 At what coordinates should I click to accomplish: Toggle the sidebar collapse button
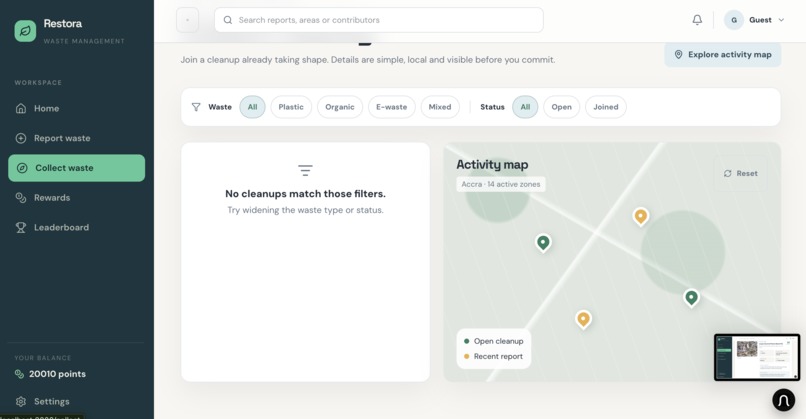[x=188, y=20]
